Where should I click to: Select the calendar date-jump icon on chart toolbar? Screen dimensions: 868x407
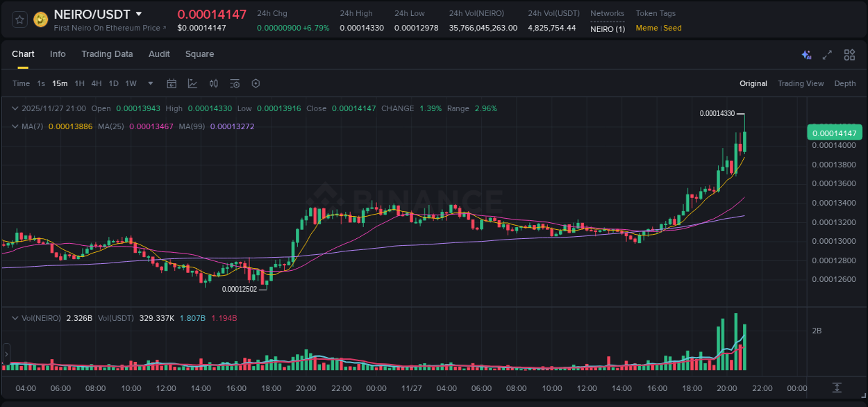172,83
